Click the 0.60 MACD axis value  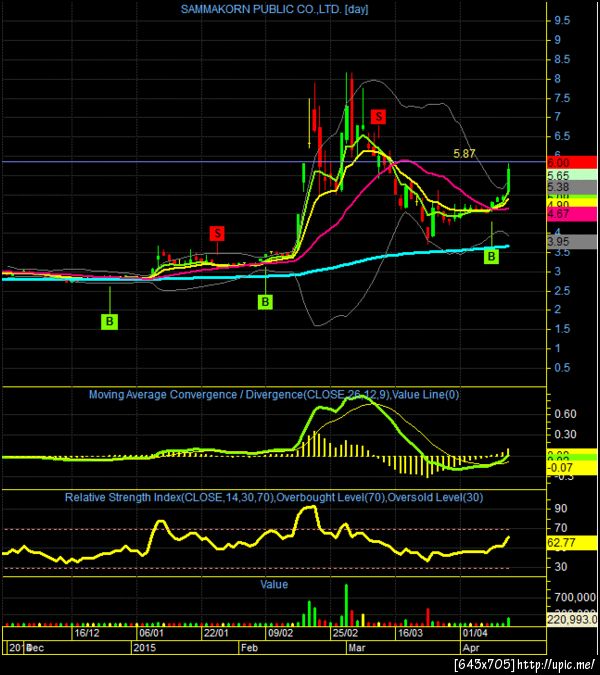566,414
